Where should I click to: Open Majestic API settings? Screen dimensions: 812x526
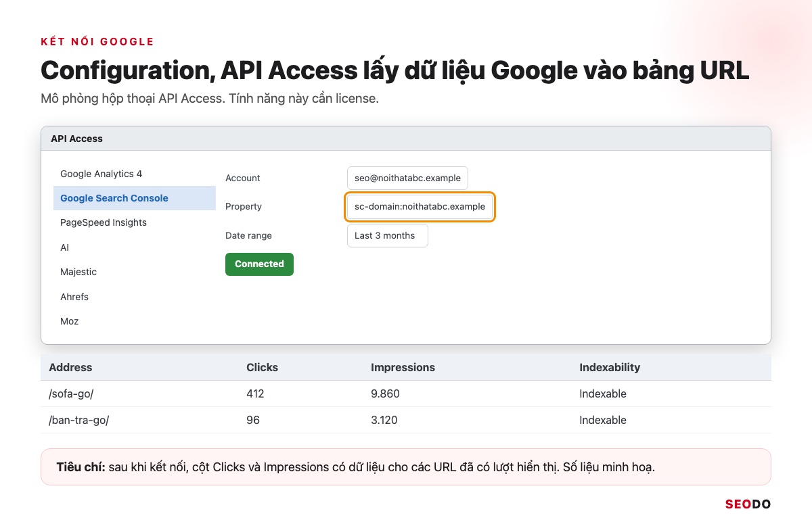pos(135,272)
